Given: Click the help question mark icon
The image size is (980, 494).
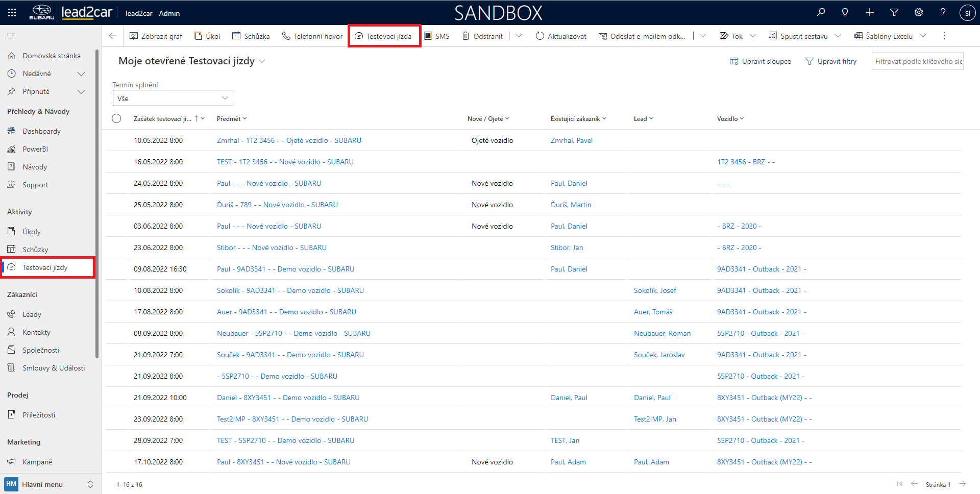Looking at the screenshot, I should (x=943, y=13).
